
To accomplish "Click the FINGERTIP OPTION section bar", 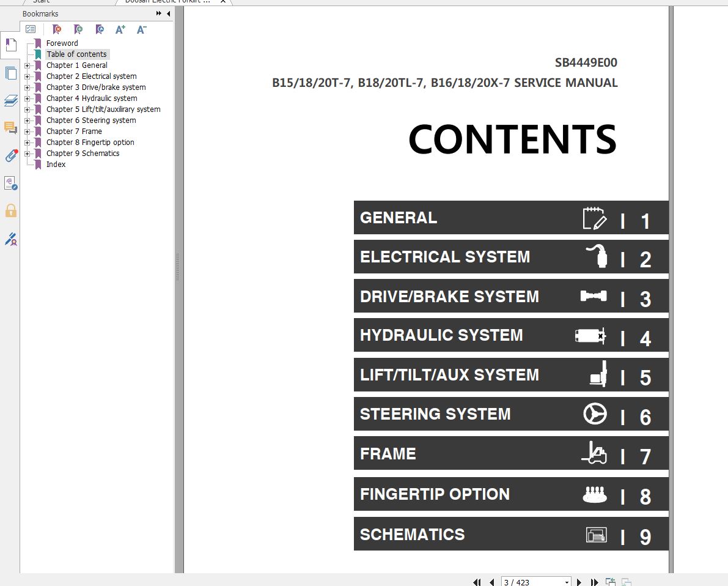I will (511, 494).
